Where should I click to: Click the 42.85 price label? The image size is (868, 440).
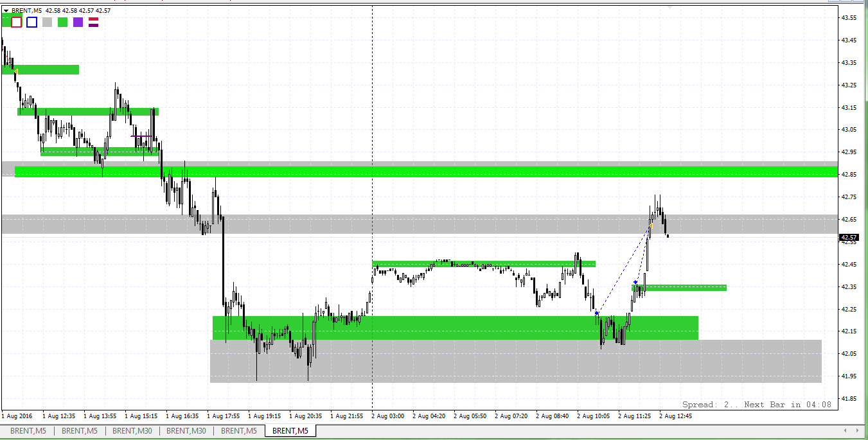coord(849,175)
